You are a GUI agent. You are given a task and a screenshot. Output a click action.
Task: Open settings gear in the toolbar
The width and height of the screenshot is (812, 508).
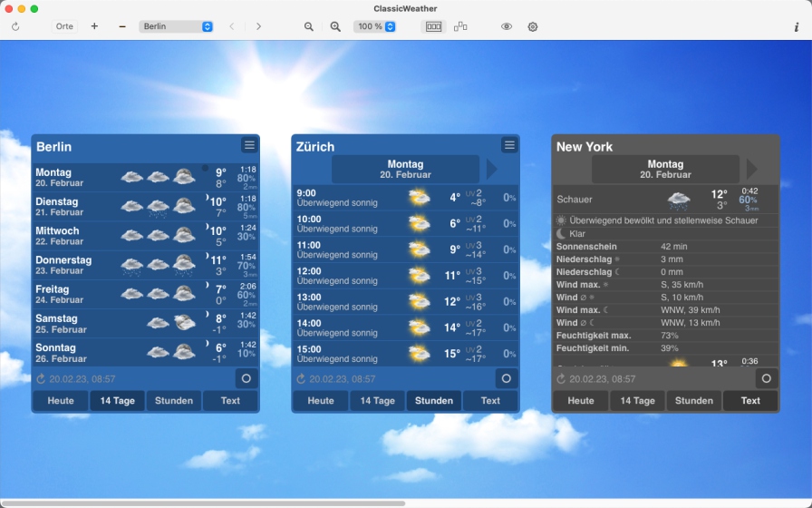(532, 26)
